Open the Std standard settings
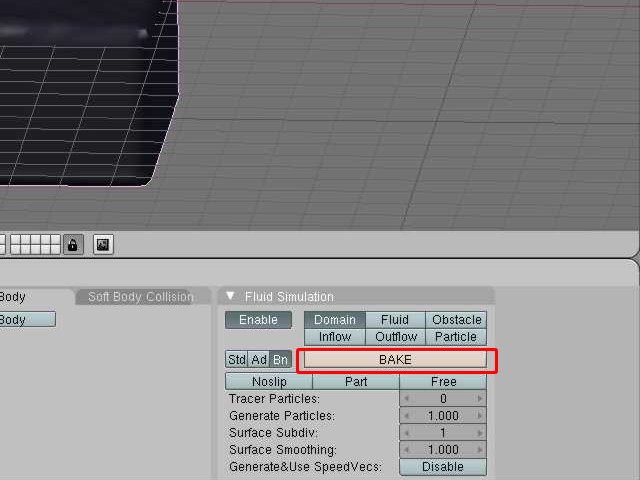The image size is (640, 480). (236, 360)
